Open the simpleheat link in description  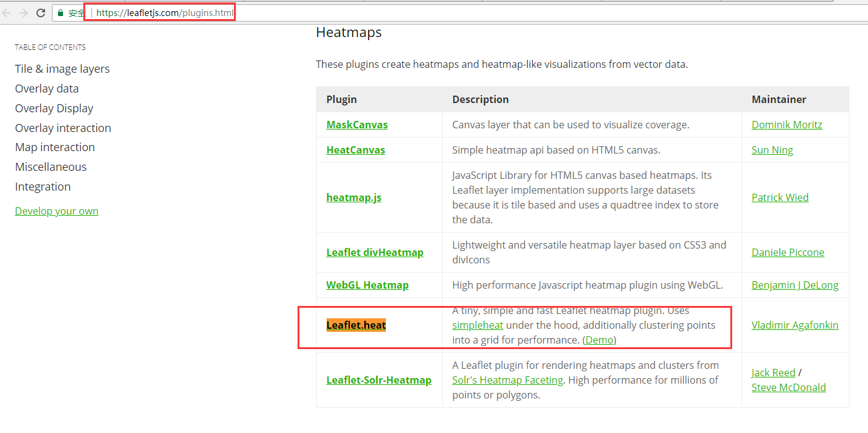(x=478, y=325)
